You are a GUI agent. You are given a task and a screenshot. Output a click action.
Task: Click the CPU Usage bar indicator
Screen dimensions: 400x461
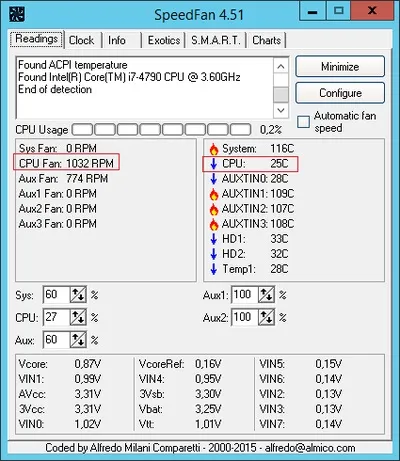(162, 129)
